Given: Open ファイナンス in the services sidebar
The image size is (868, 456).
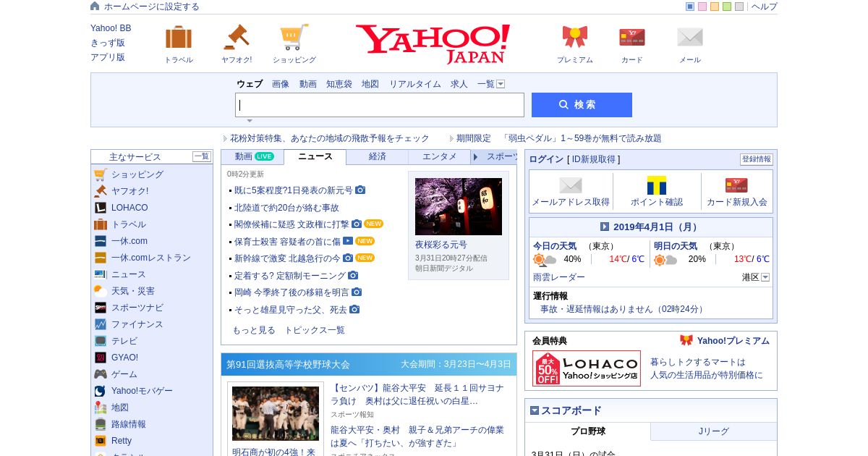Looking at the screenshot, I should 137,324.
